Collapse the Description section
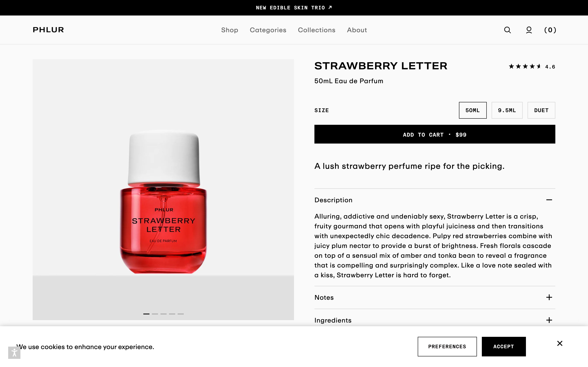588x367 pixels. coord(549,200)
